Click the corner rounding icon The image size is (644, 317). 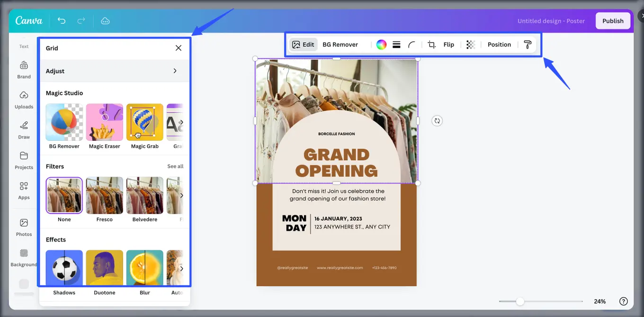point(412,45)
